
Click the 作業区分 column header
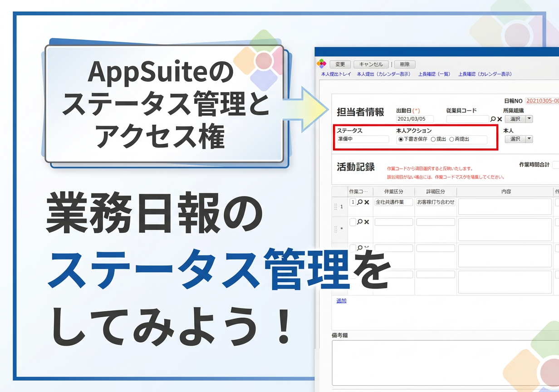pyautogui.click(x=394, y=191)
